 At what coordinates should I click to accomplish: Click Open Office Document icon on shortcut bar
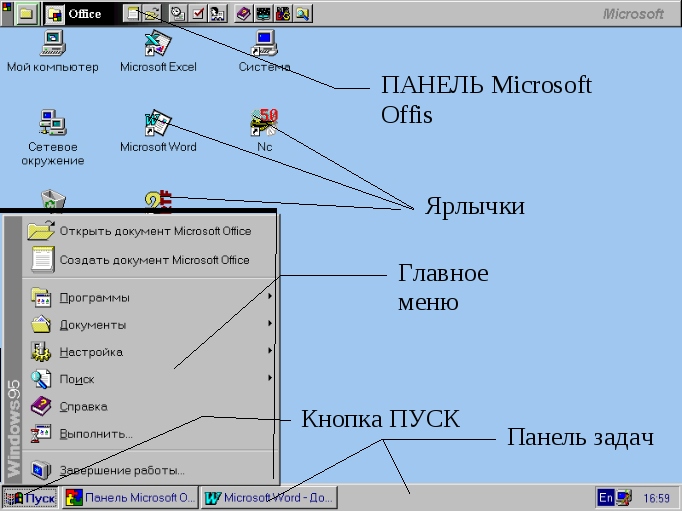click(x=152, y=14)
